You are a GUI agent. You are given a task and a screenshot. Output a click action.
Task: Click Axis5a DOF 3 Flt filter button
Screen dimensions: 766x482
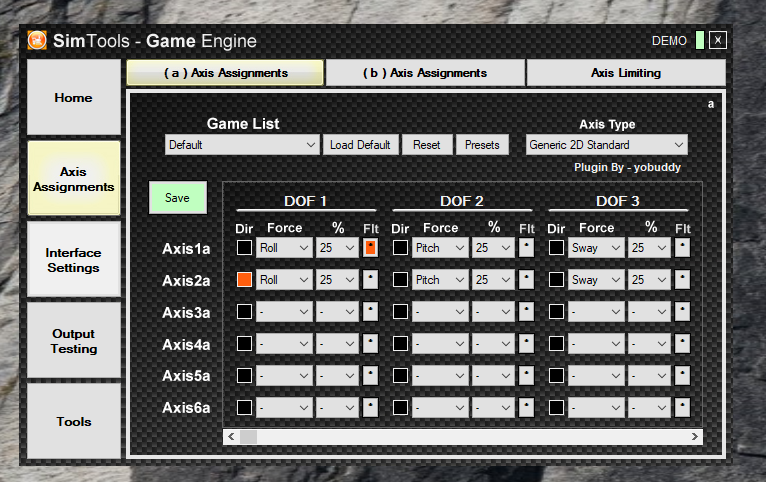coord(682,376)
